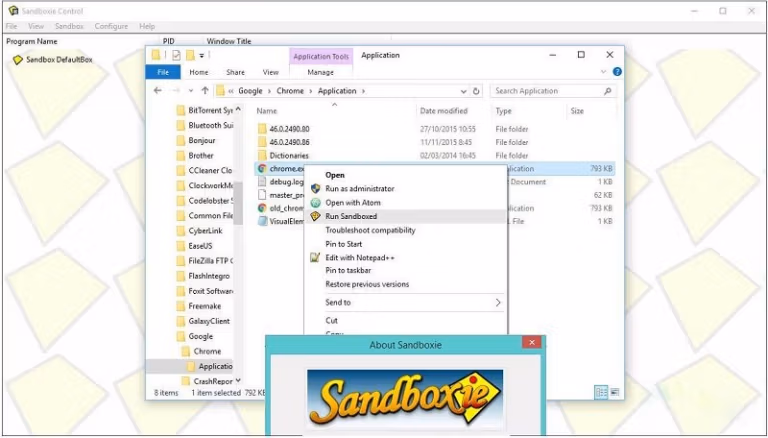768x438 pixels.
Task: Click Google in the address breadcrumb
Action: point(250,91)
